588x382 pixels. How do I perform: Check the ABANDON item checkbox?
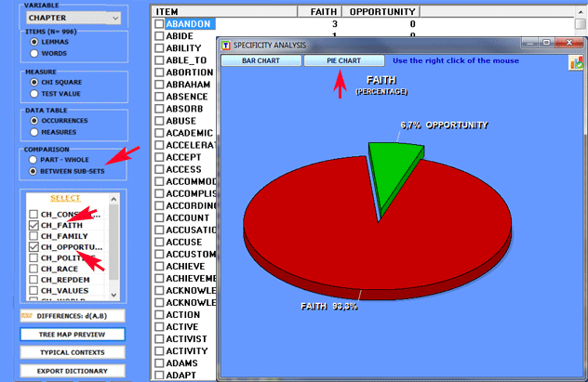tap(159, 24)
